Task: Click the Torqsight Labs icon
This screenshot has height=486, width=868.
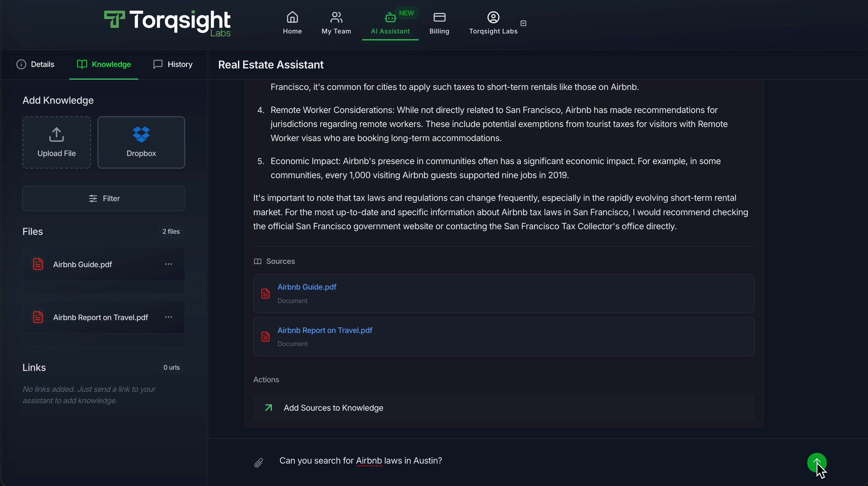Action: (493, 17)
